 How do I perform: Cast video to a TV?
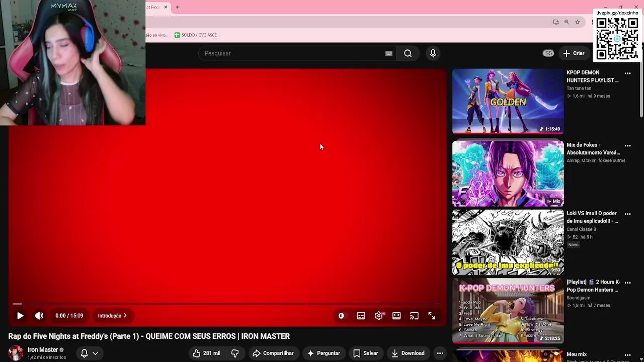coord(414,316)
